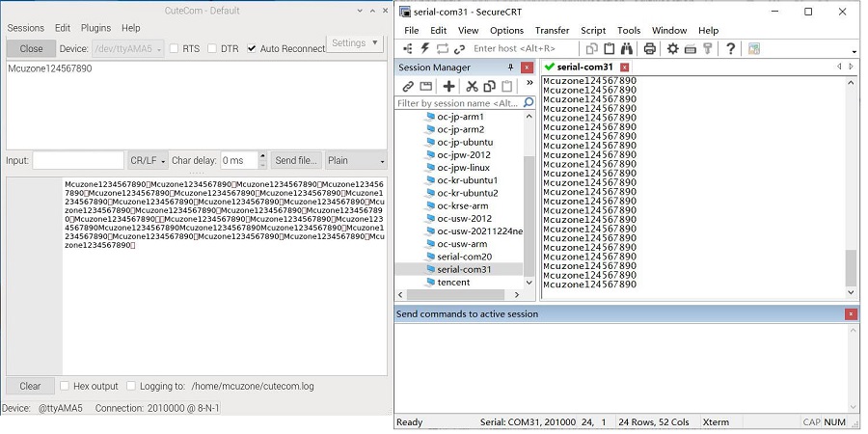
Task: Open SecureCRT Tools menu
Action: [x=629, y=31]
